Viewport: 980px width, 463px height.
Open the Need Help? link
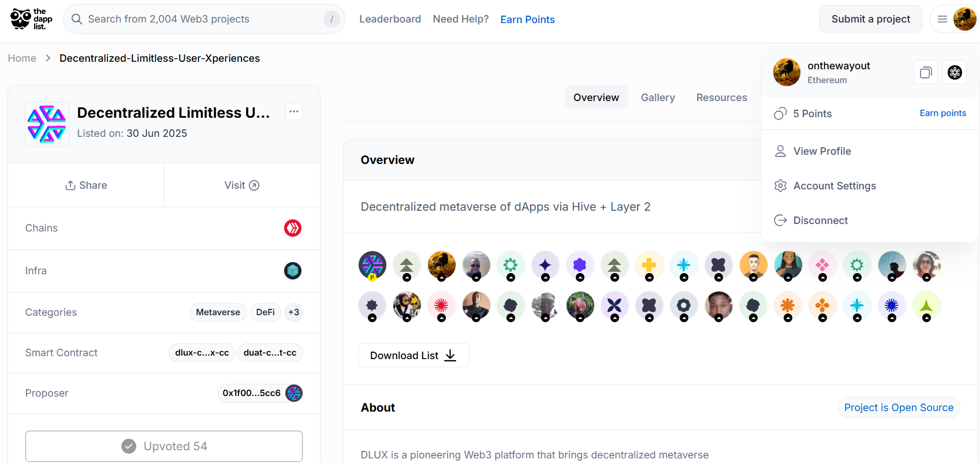click(461, 19)
